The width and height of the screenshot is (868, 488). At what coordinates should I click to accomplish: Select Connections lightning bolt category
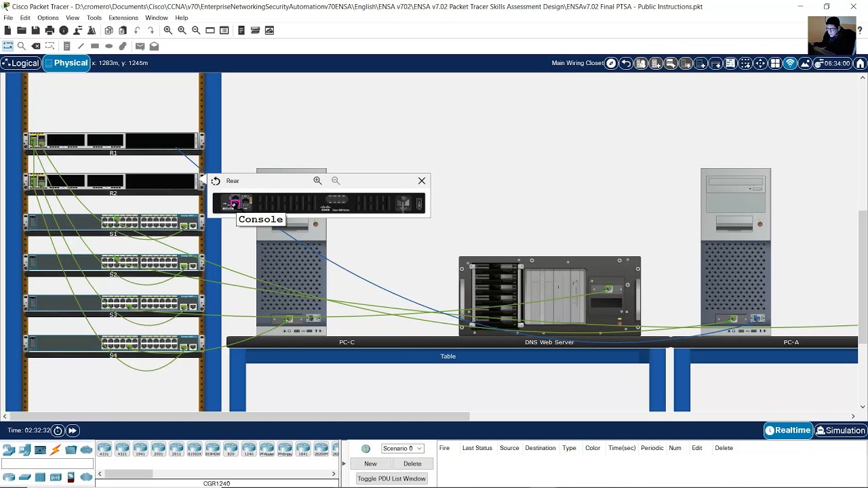pyautogui.click(x=56, y=449)
